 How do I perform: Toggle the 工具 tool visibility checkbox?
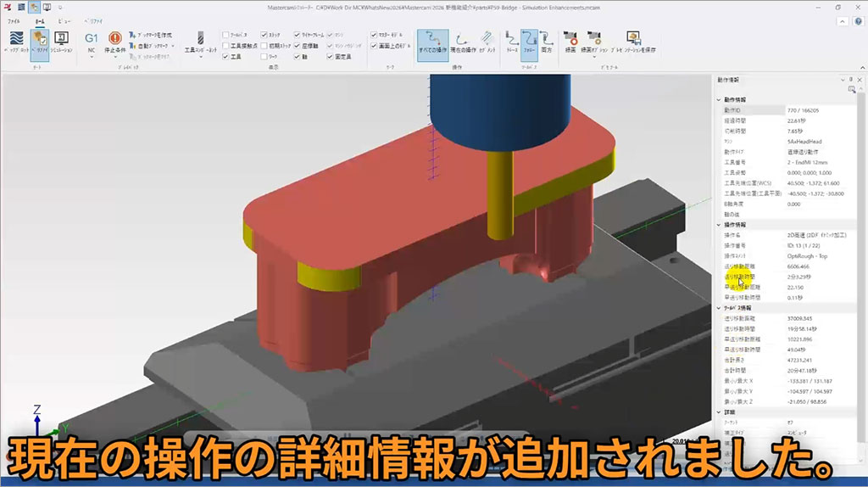coord(225,57)
